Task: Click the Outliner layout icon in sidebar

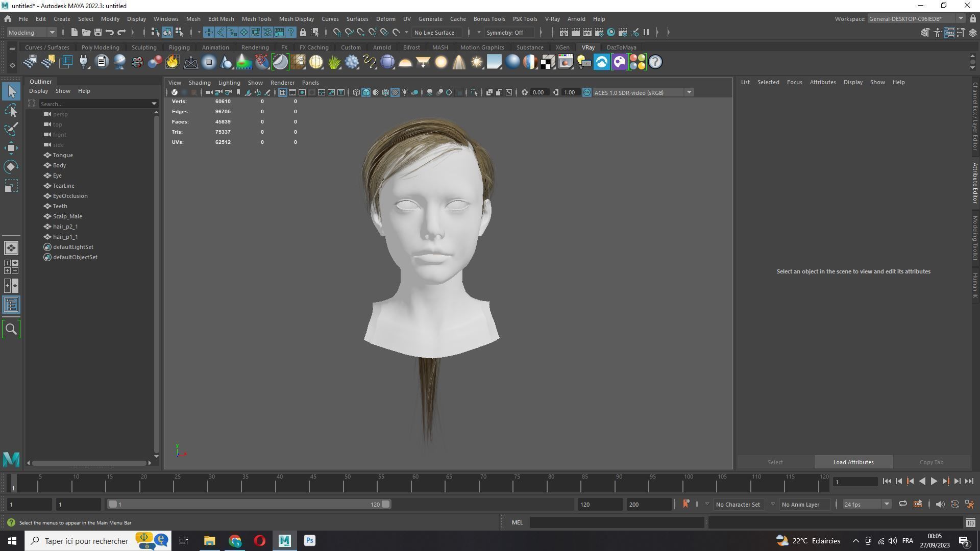Action: click(x=11, y=305)
